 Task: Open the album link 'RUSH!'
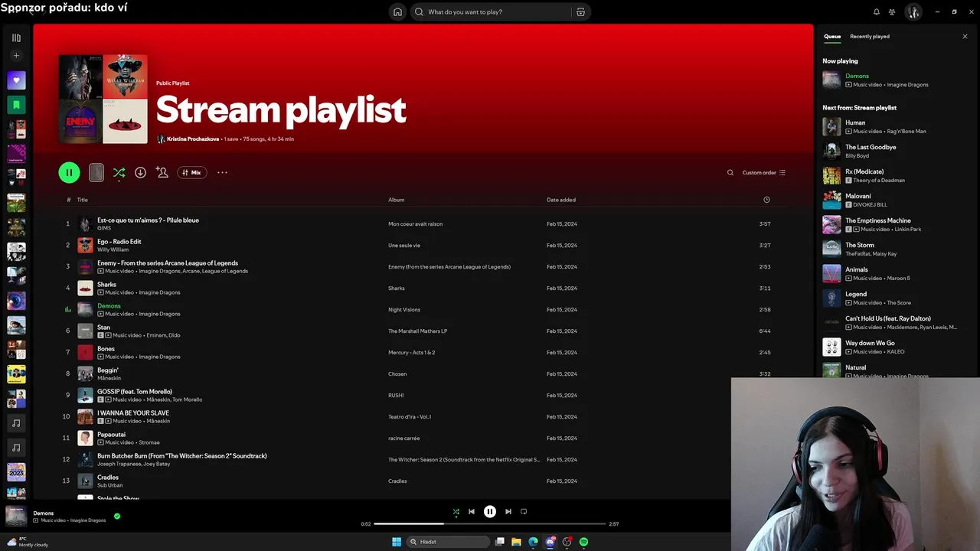coord(396,396)
